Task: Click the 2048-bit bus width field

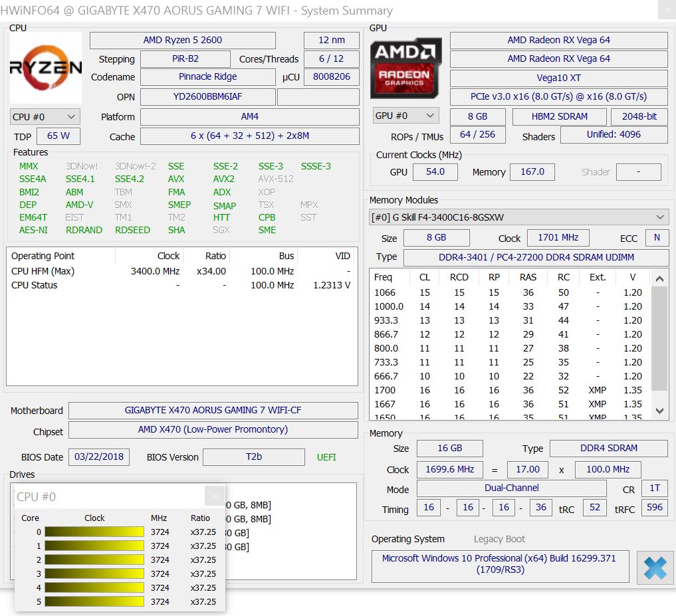Action: pyautogui.click(x=639, y=116)
